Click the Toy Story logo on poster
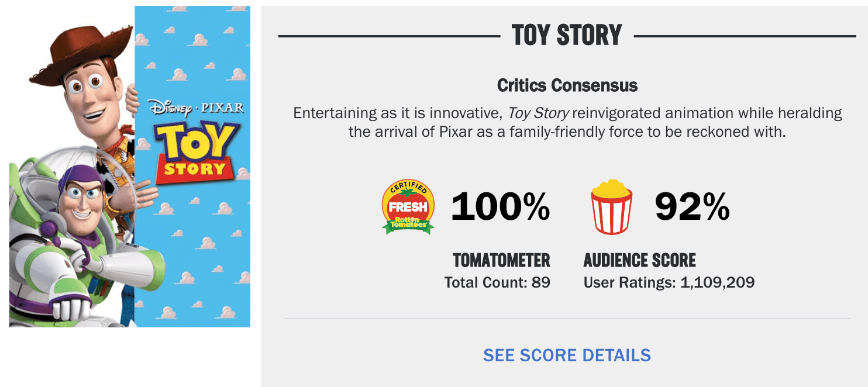868x387 pixels. (x=193, y=152)
